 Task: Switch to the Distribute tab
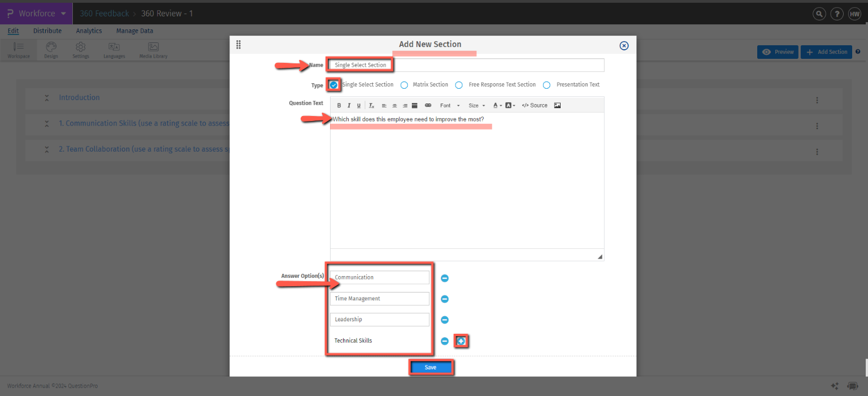[x=47, y=31]
